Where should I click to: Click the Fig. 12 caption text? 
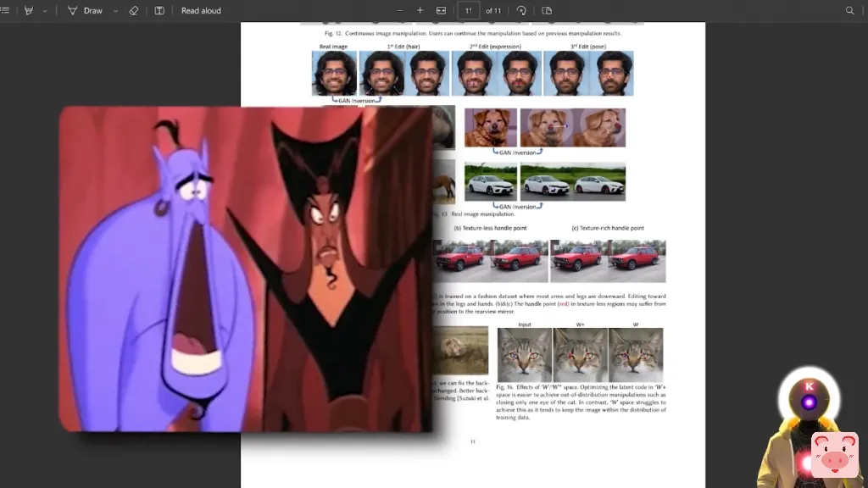(x=473, y=33)
